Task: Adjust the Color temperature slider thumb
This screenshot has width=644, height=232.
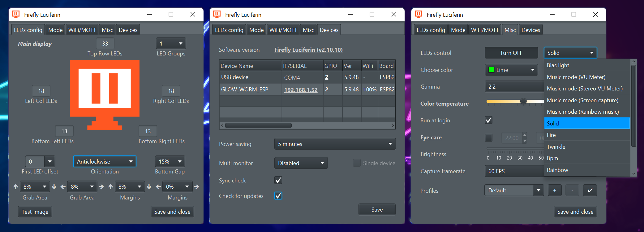Action: [523, 101]
